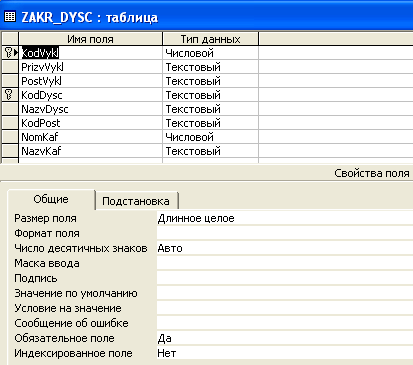Click the description cell in the KodVykl row
This screenshot has width=413, height=365.
pyautogui.click(x=336, y=53)
